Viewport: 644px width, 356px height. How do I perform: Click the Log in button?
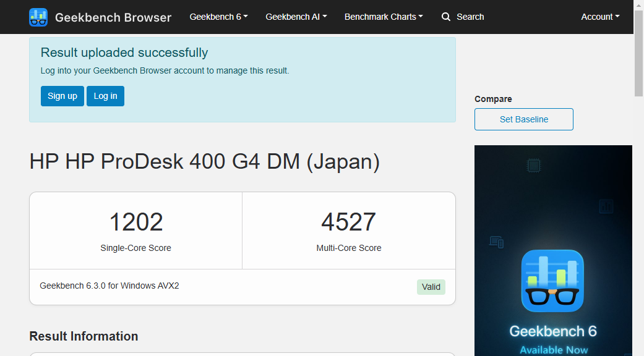106,96
